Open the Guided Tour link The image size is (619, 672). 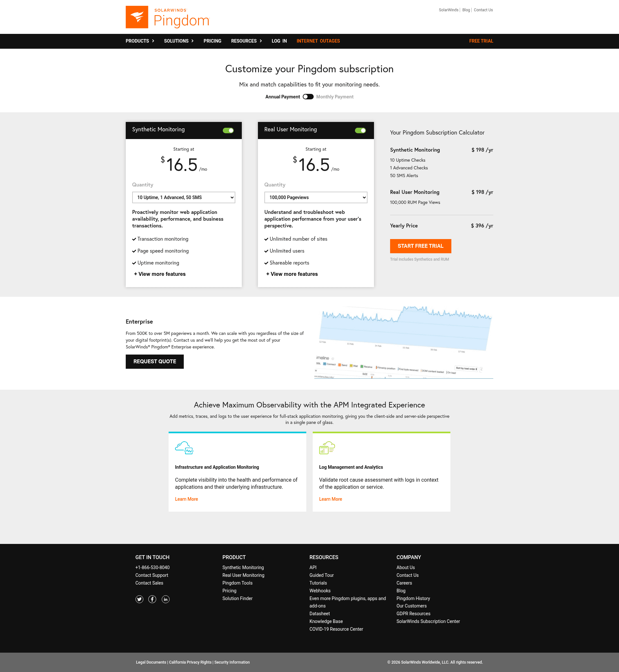[321, 575]
